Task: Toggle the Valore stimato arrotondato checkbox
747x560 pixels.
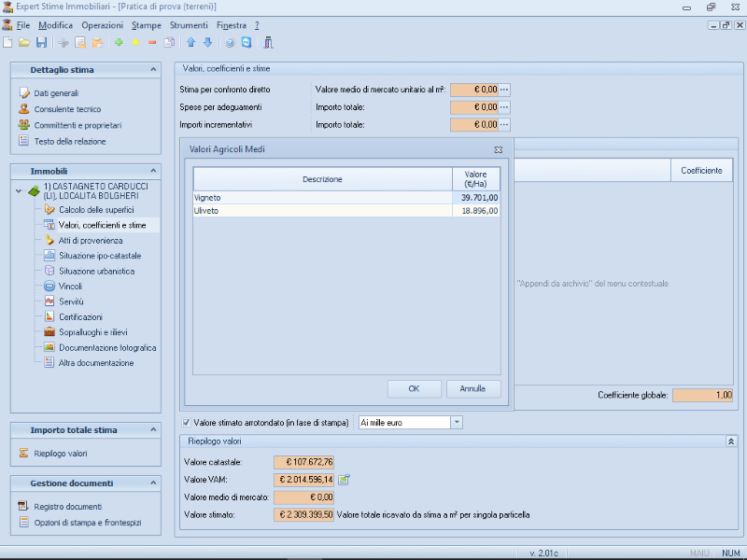Action: click(186, 423)
